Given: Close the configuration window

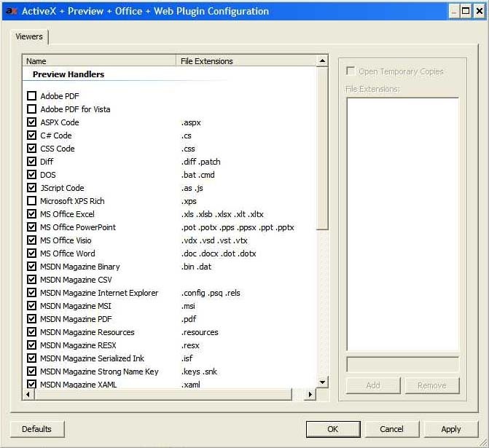Looking at the screenshot, I should 480,11.
